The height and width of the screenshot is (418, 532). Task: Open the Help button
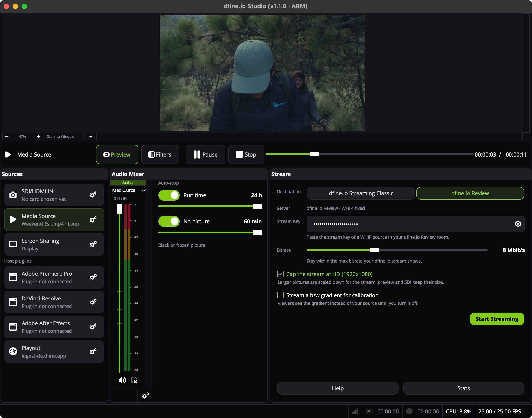[x=338, y=388]
